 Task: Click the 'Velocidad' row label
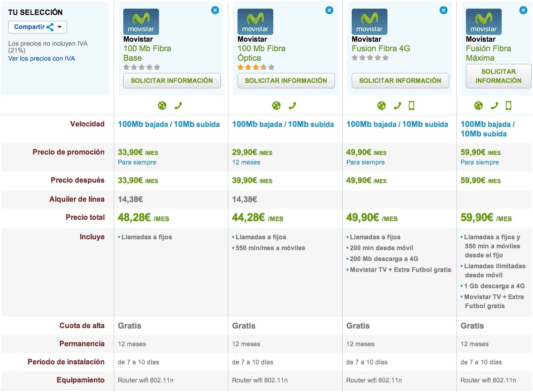pyautogui.click(x=87, y=124)
